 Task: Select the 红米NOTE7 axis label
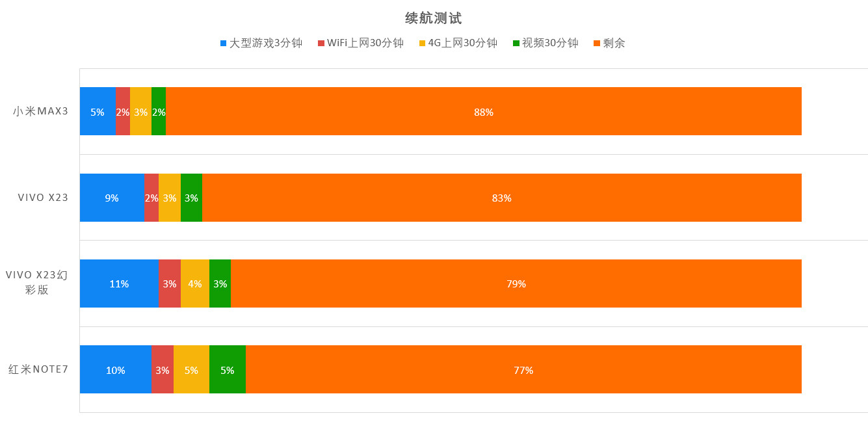(38, 369)
